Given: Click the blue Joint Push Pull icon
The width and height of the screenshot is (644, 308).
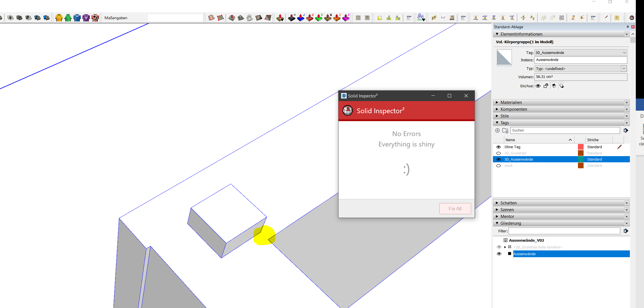Looking at the screenshot, I should point(301,18).
